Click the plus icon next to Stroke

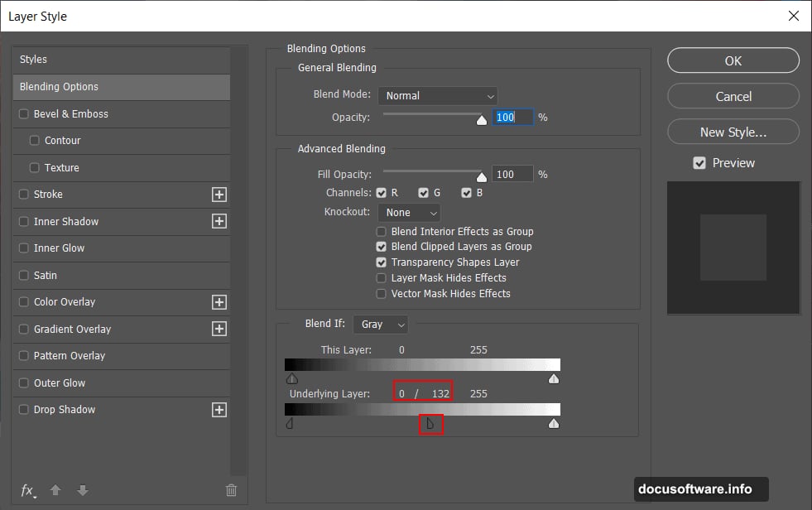(x=219, y=195)
